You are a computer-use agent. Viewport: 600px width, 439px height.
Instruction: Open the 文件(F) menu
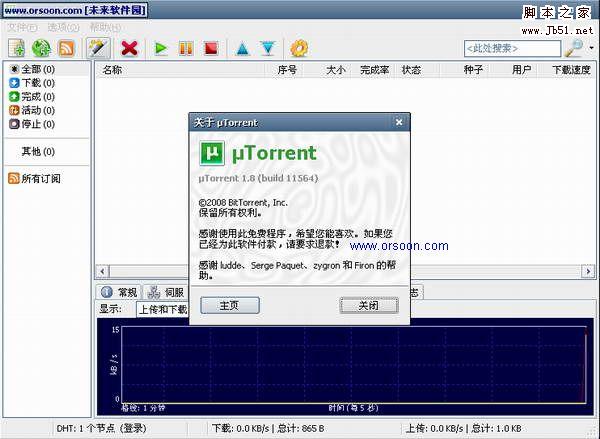point(23,28)
